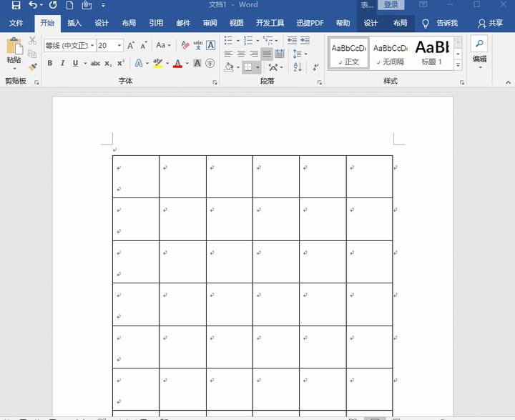Toggle show paragraph marks

[315, 67]
